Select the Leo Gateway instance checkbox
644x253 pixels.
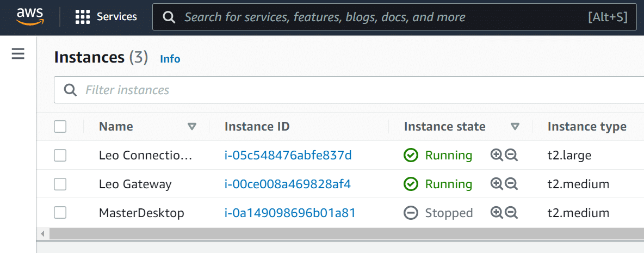tap(60, 184)
